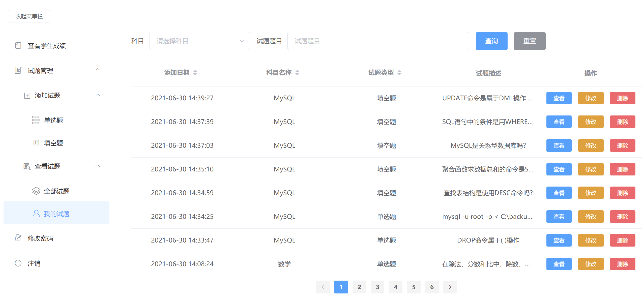Image resolution: width=644 pixels, height=299 pixels.
Task: Sort by 科目名称 using sort arrows
Action: 297,73
